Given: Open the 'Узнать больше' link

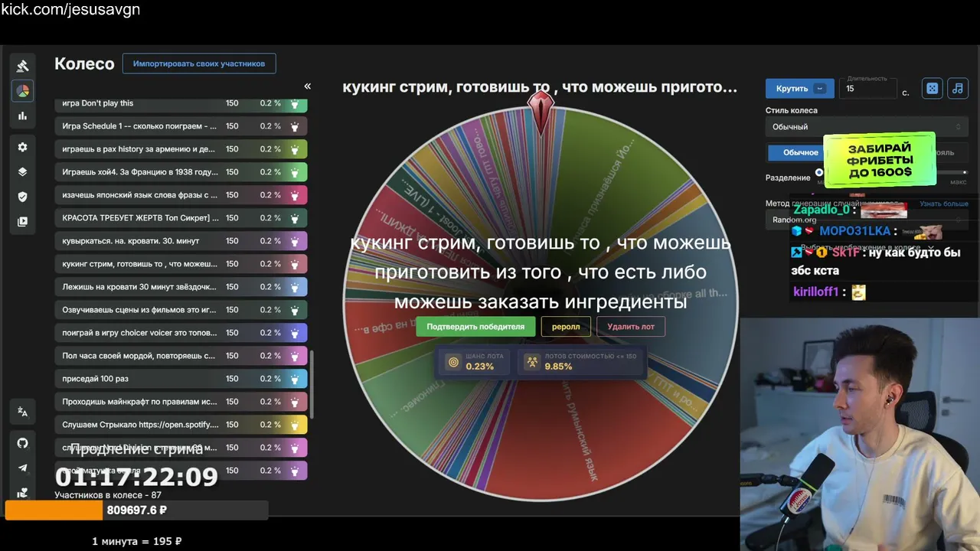Looking at the screenshot, I should 944,204.
